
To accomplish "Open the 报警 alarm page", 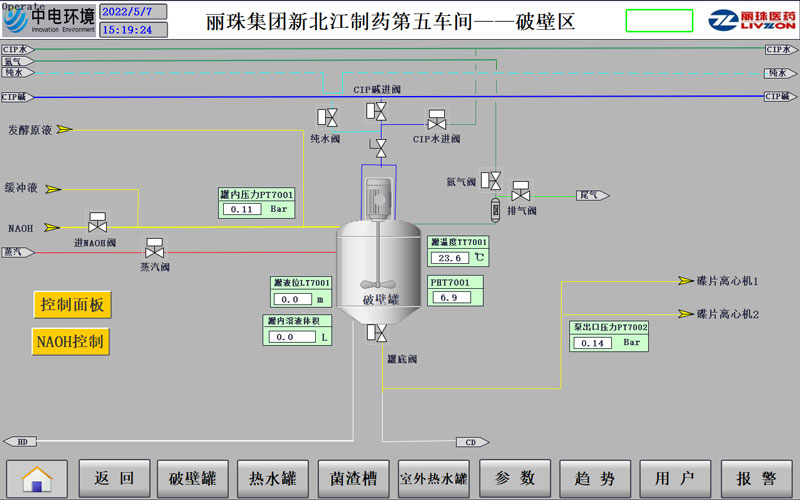I will (x=756, y=479).
